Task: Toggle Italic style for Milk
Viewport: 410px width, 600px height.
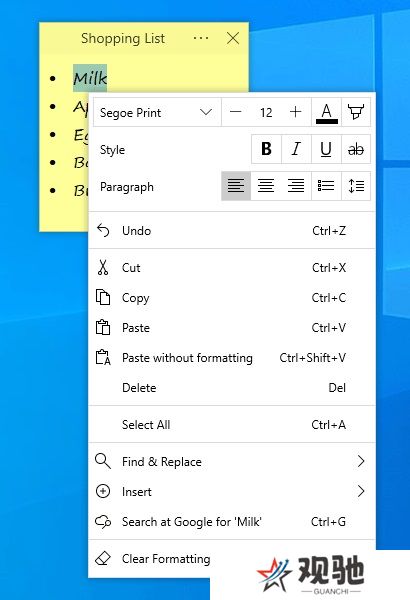Action: pos(296,149)
